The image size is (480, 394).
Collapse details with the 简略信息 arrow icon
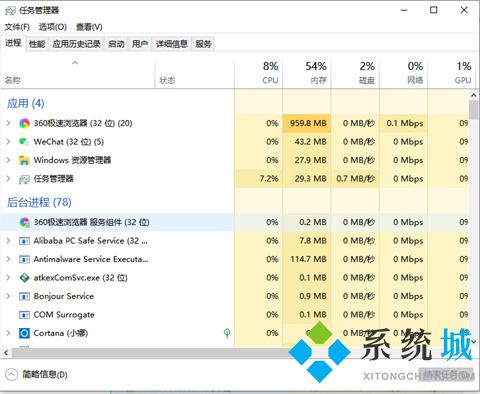point(11,375)
